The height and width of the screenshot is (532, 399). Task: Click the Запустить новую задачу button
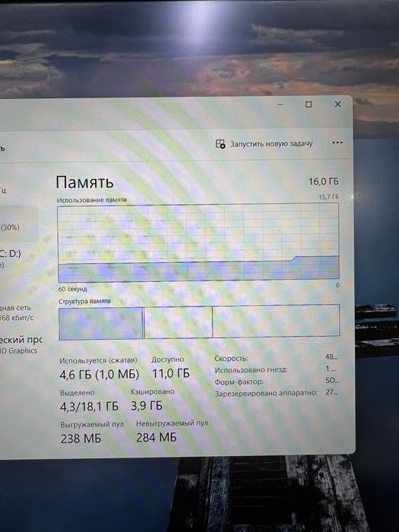(x=264, y=144)
